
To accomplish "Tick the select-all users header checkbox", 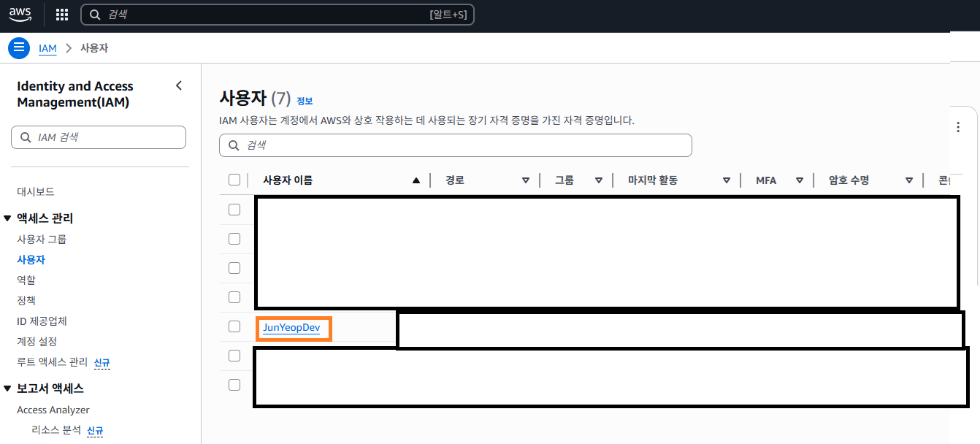I will coord(234,180).
